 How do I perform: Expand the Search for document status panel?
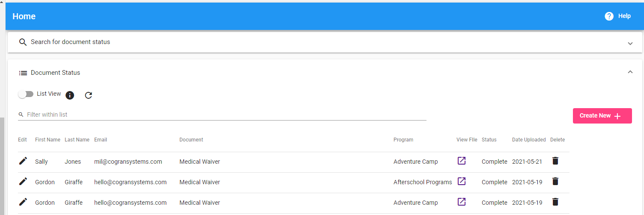(x=630, y=44)
